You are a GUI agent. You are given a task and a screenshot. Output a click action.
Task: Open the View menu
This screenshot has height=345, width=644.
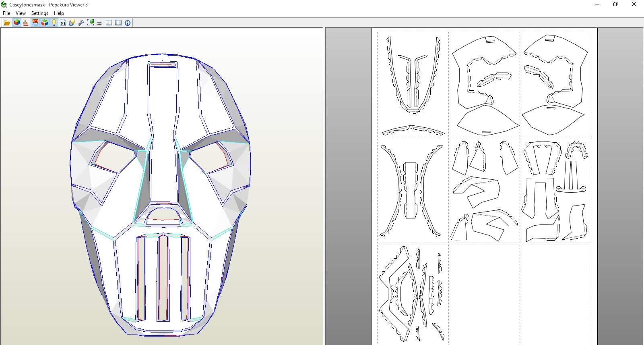pyautogui.click(x=21, y=13)
